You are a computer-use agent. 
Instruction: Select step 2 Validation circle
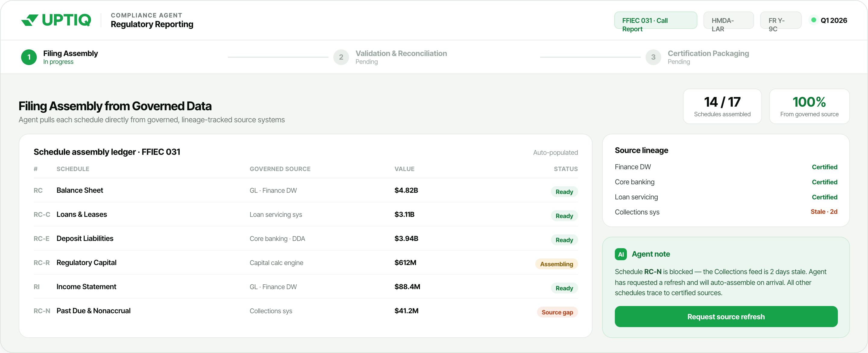tap(341, 57)
